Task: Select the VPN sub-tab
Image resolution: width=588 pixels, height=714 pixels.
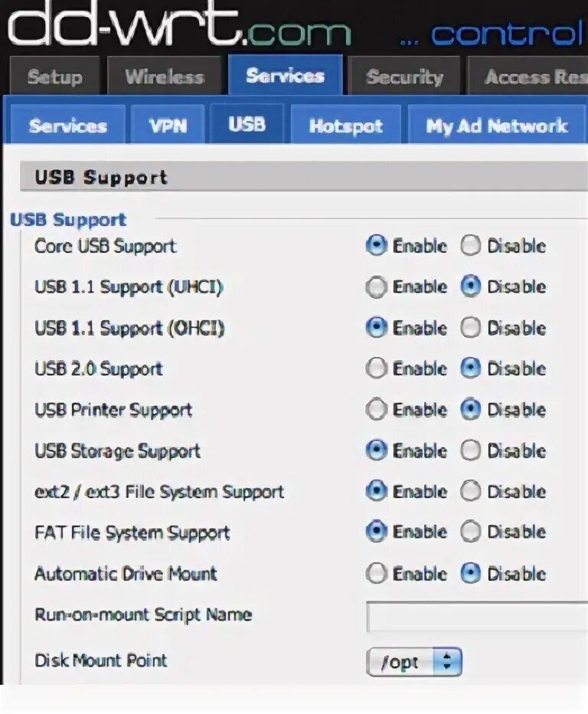Action: coord(168,126)
